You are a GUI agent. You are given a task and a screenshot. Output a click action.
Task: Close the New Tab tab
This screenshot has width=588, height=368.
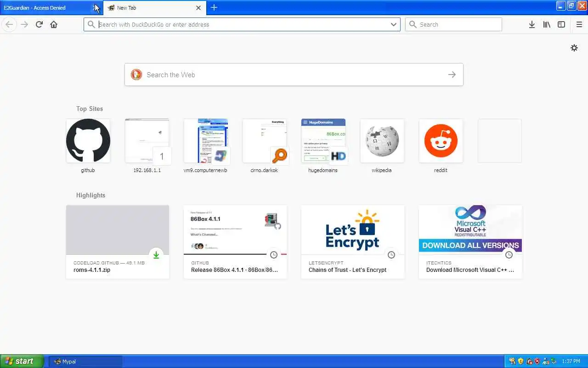pyautogui.click(x=198, y=8)
